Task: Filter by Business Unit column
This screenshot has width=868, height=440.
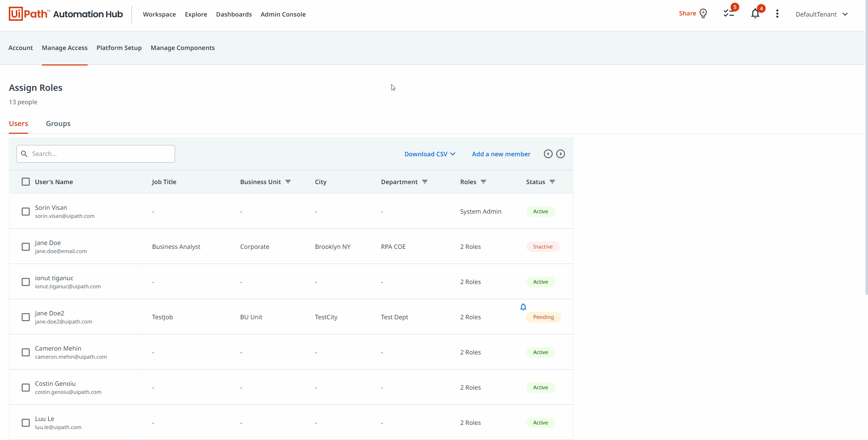Action: [x=288, y=182]
